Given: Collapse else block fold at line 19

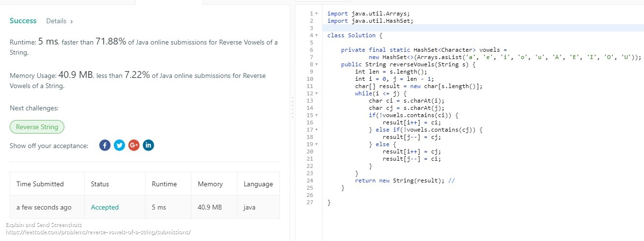Looking at the screenshot, I should pos(317,144).
